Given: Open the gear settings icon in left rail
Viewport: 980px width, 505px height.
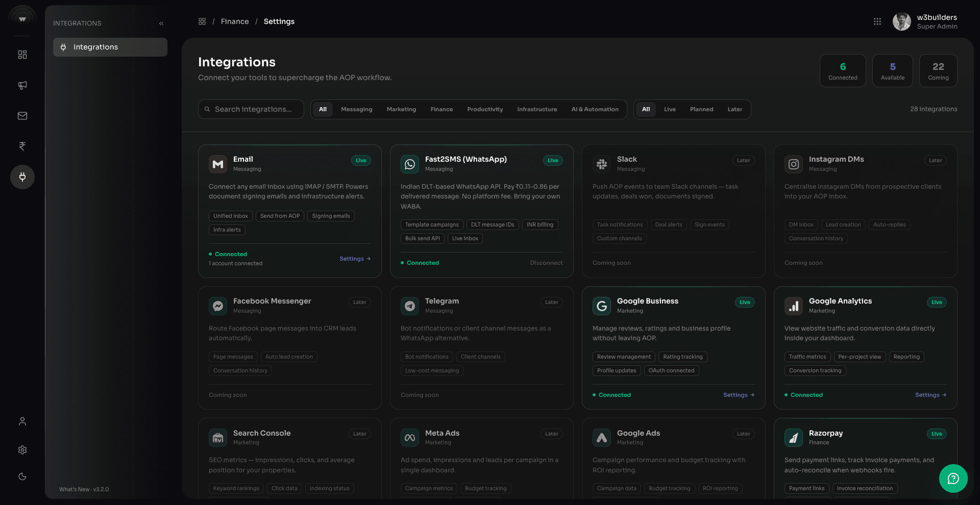Looking at the screenshot, I should click(x=22, y=450).
